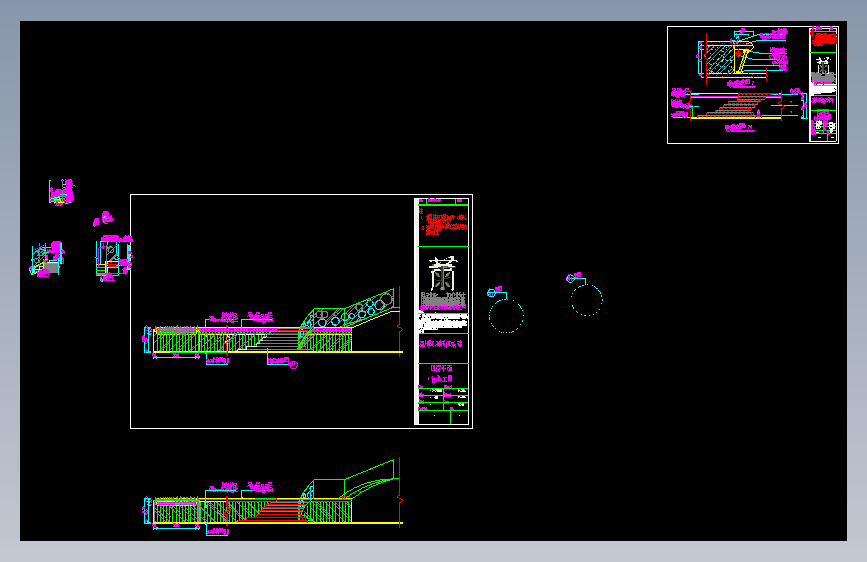This screenshot has height=562, width=867.
Task: Select the red-stepped staircase in bottom elevation
Action: coord(274,511)
